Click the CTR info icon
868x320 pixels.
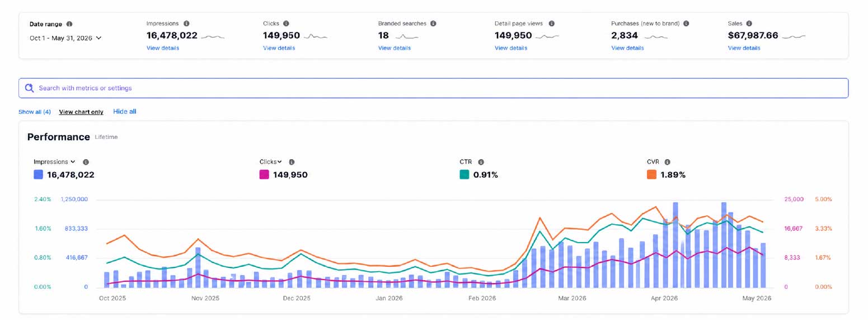tap(481, 162)
